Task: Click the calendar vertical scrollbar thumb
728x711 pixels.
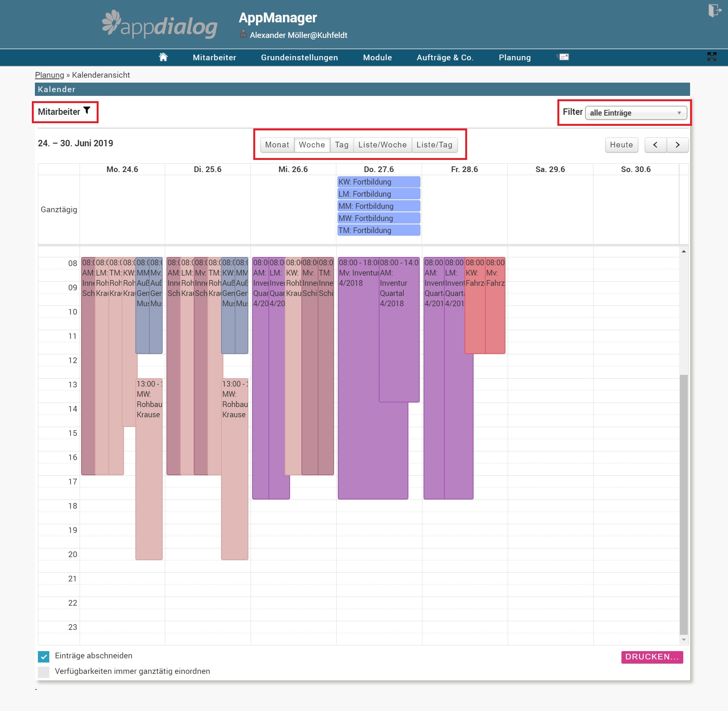Action: 684,504
